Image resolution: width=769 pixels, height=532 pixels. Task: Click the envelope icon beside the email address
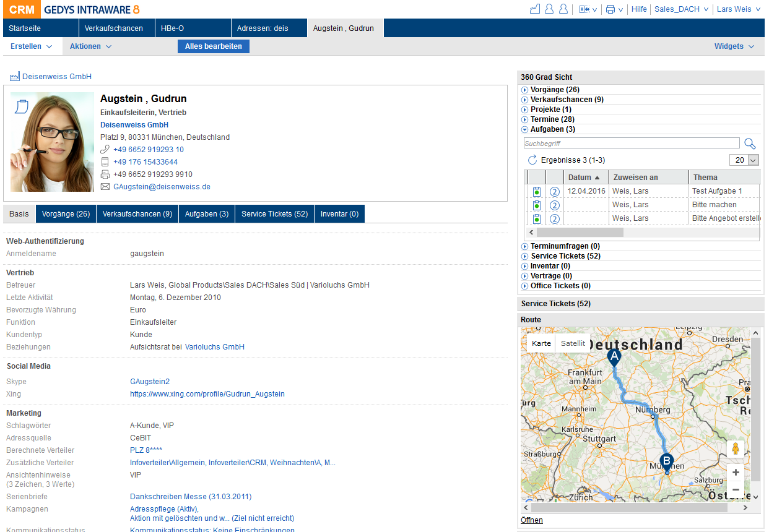tap(105, 187)
